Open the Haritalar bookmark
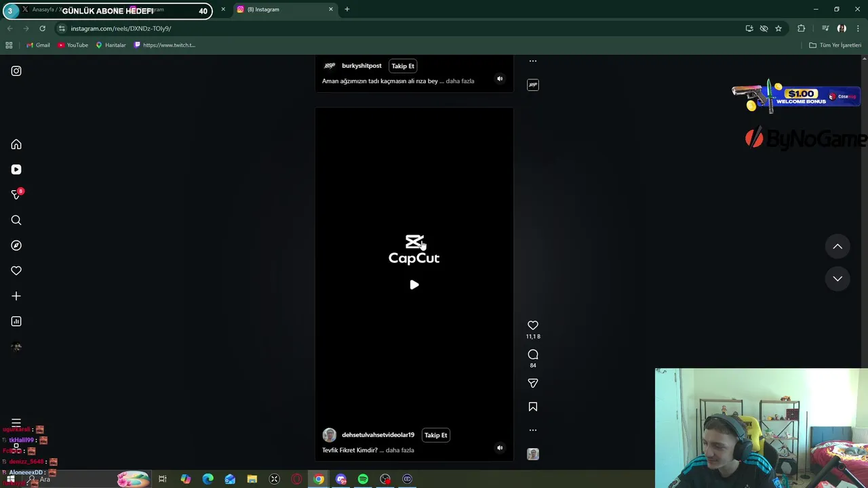 point(111,45)
